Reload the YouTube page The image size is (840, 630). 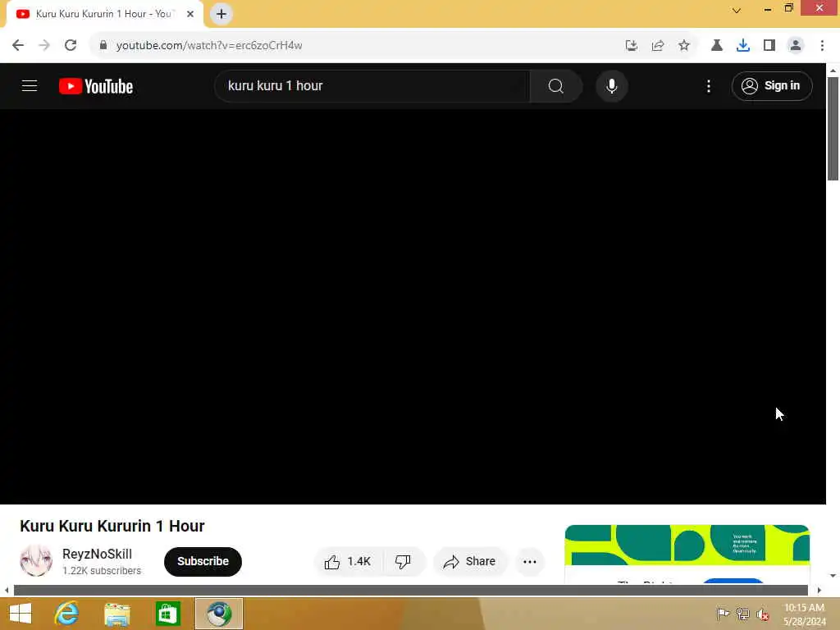[71, 46]
